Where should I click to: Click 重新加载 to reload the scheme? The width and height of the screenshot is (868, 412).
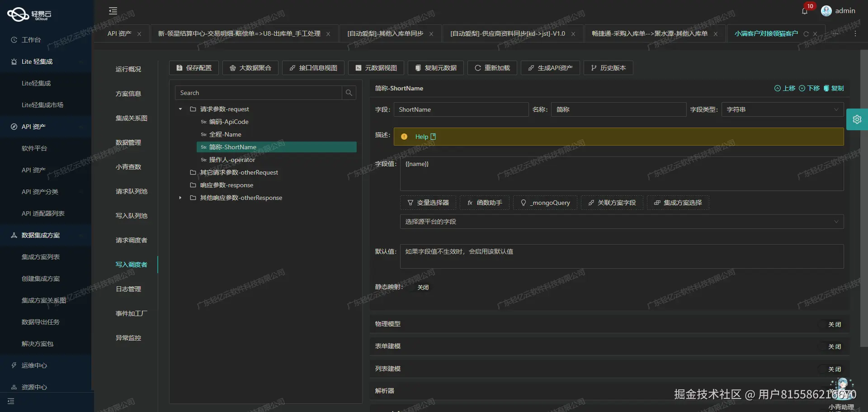click(492, 68)
